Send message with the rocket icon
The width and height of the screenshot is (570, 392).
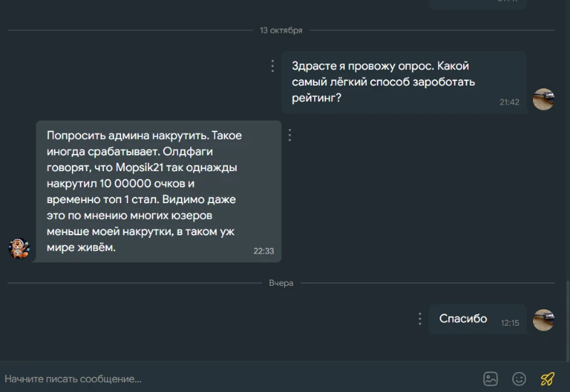[x=547, y=378]
